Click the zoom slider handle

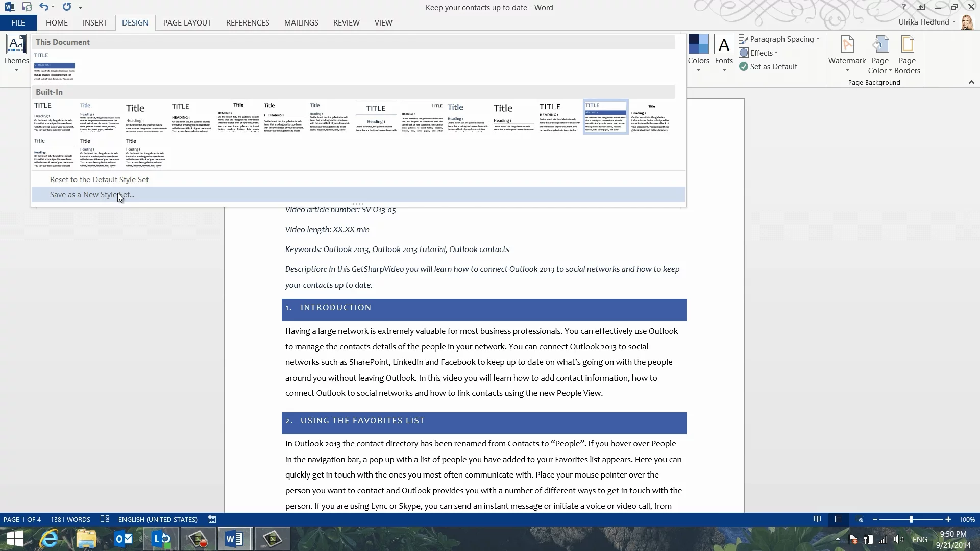(911, 519)
